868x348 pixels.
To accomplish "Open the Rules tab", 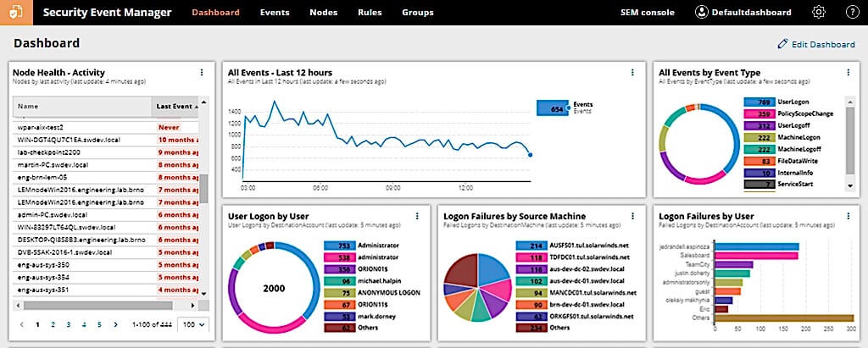I will point(370,12).
